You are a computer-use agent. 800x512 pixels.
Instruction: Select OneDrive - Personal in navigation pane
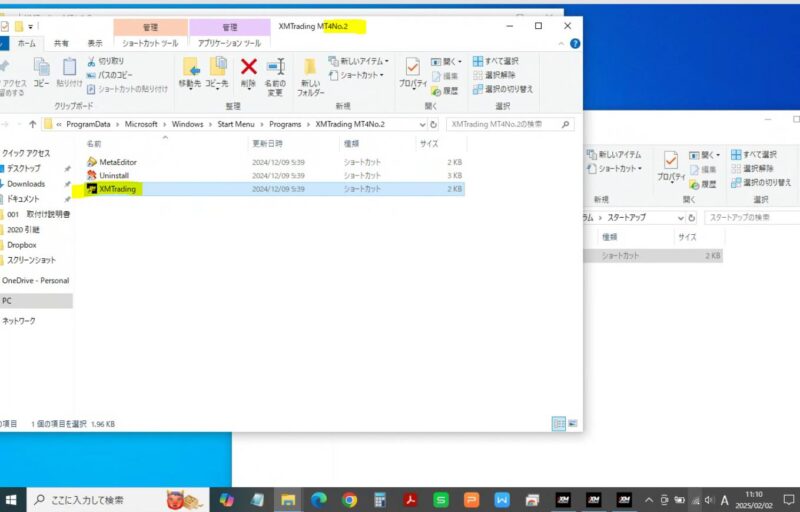click(35, 280)
